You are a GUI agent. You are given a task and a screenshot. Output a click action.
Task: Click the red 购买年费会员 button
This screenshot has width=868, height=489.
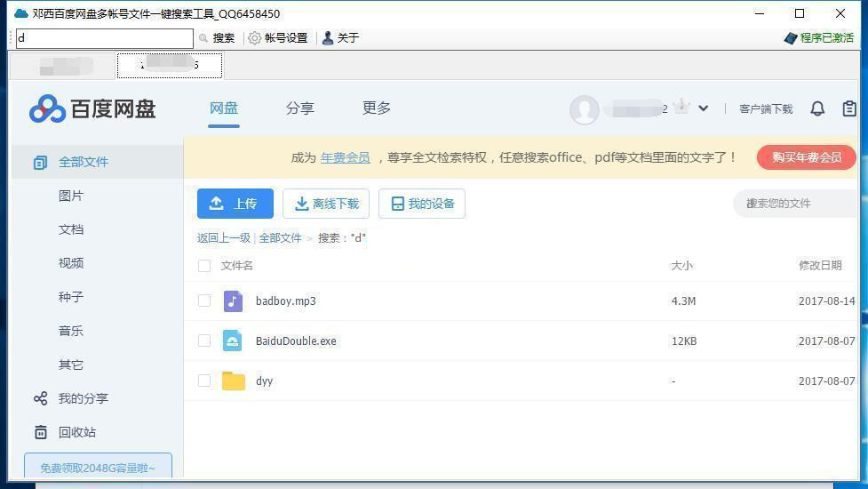(807, 157)
